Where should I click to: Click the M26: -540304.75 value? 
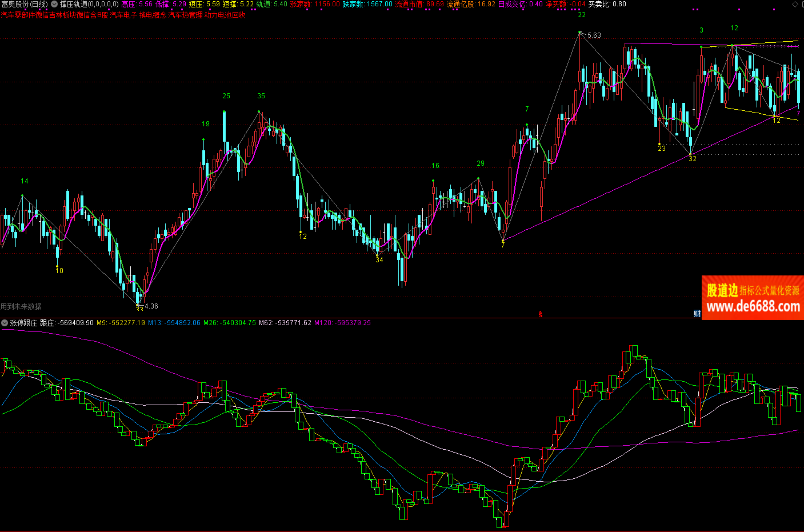pos(230,323)
